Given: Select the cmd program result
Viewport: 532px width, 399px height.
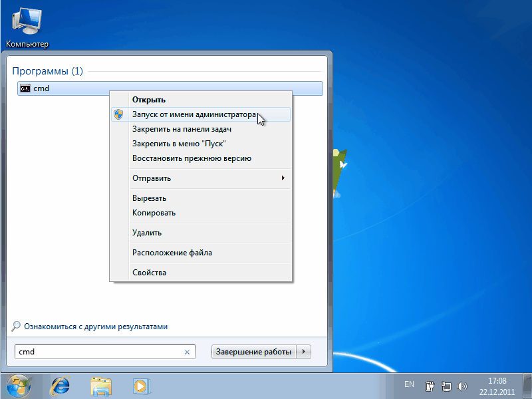Looking at the screenshot, I should (x=170, y=88).
